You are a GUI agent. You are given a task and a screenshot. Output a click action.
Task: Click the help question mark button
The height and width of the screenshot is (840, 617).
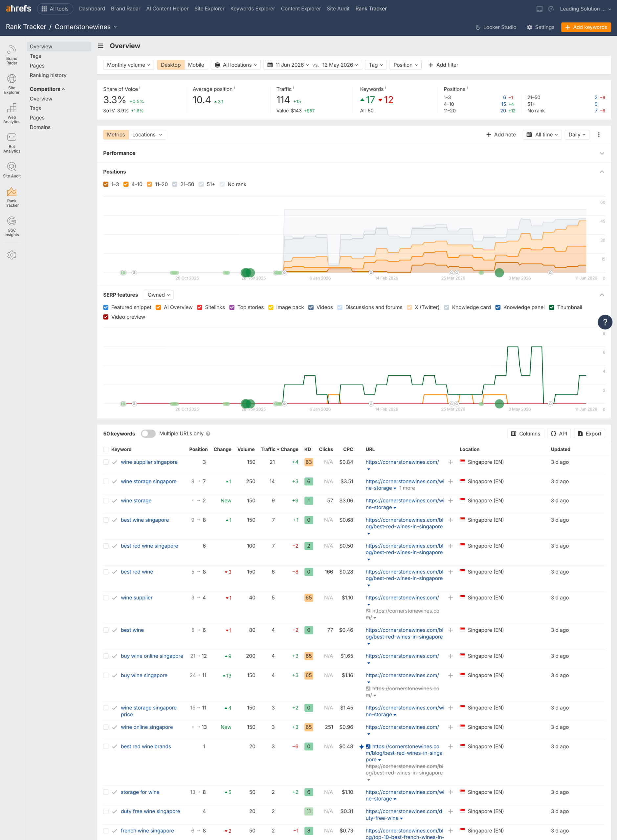click(605, 322)
